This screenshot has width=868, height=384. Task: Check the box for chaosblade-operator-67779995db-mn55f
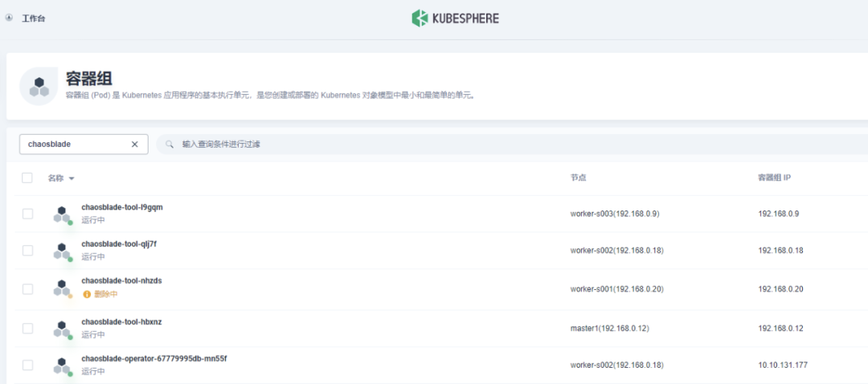(27, 366)
